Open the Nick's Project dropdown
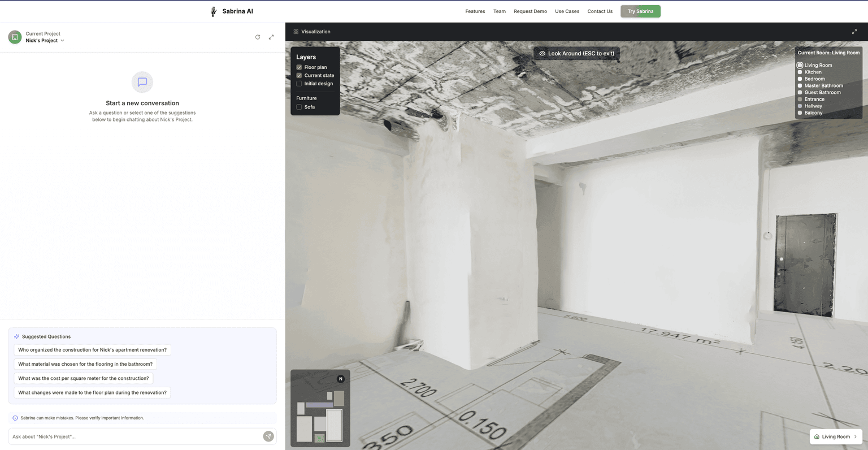The width and height of the screenshot is (868, 450). (x=45, y=41)
